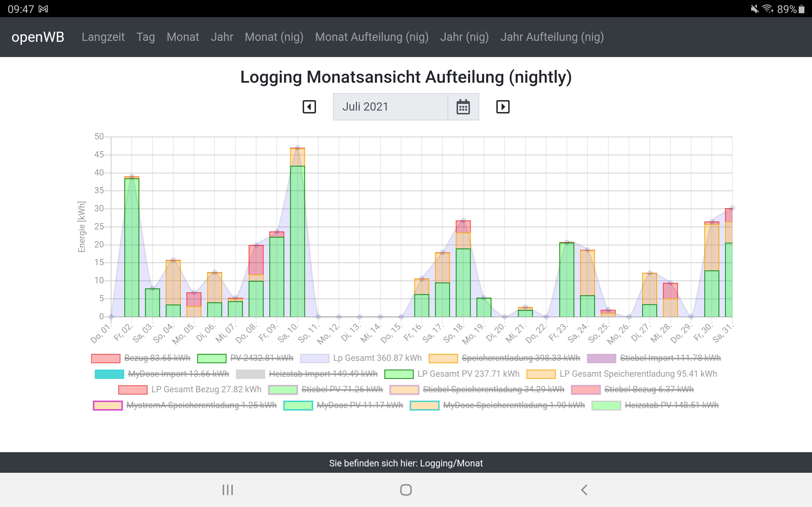Tap Android home button
The image size is (812, 507).
[406, 490]
